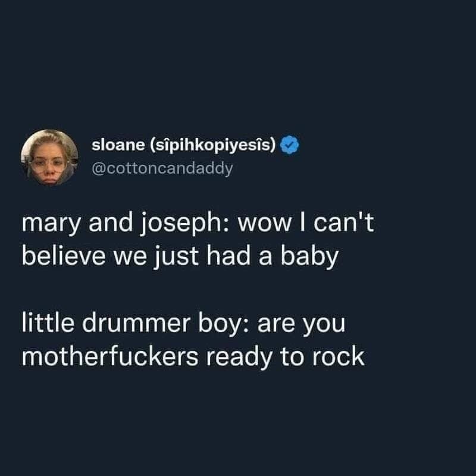Click the line 'believe we just had a baby'
Screen dimensions: 476x476
(180, 256)
